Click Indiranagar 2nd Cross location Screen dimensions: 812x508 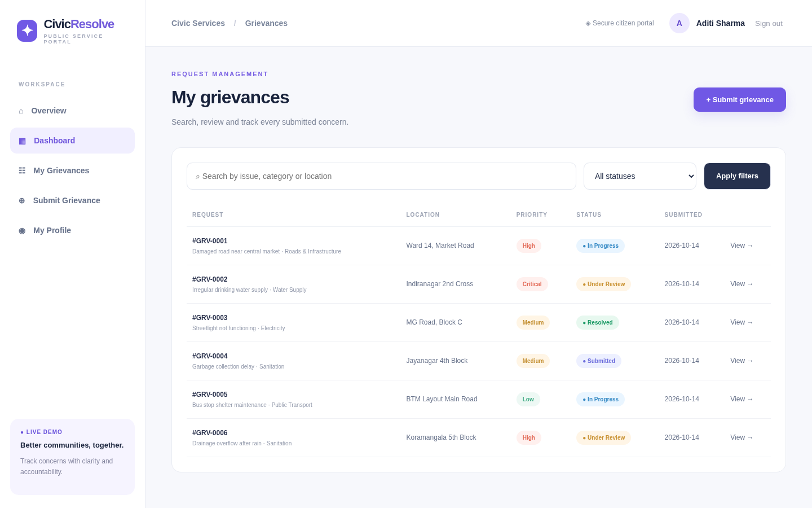click(x=440, y=284)
